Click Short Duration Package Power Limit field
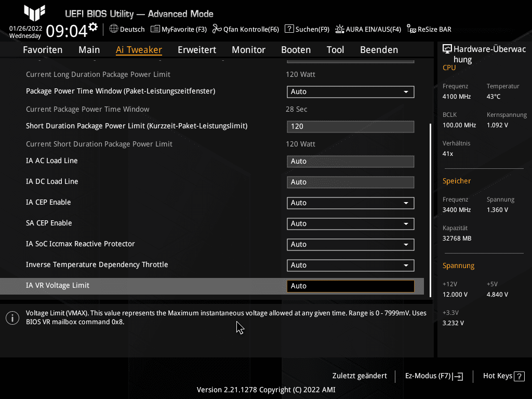 tap(351, 127)
